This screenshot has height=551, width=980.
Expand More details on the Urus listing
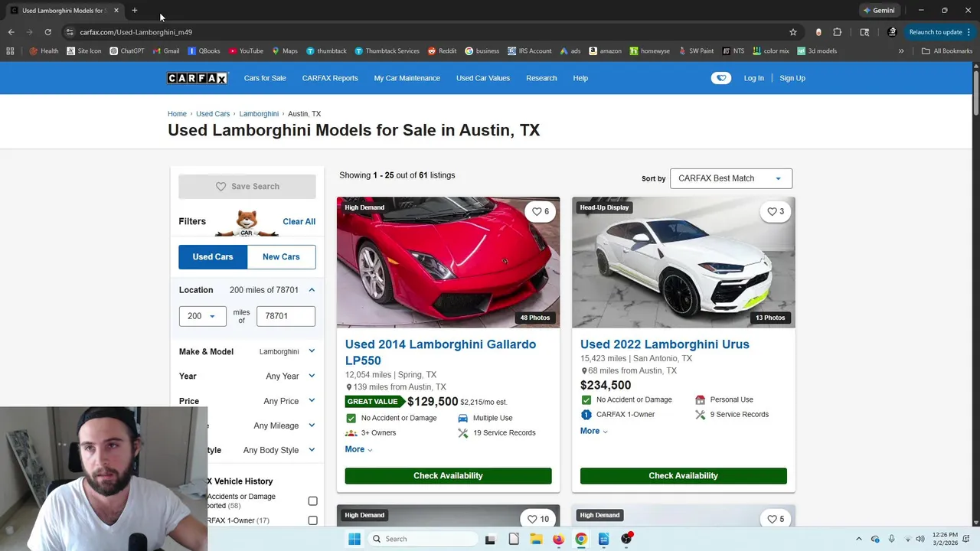click(593, 431)
